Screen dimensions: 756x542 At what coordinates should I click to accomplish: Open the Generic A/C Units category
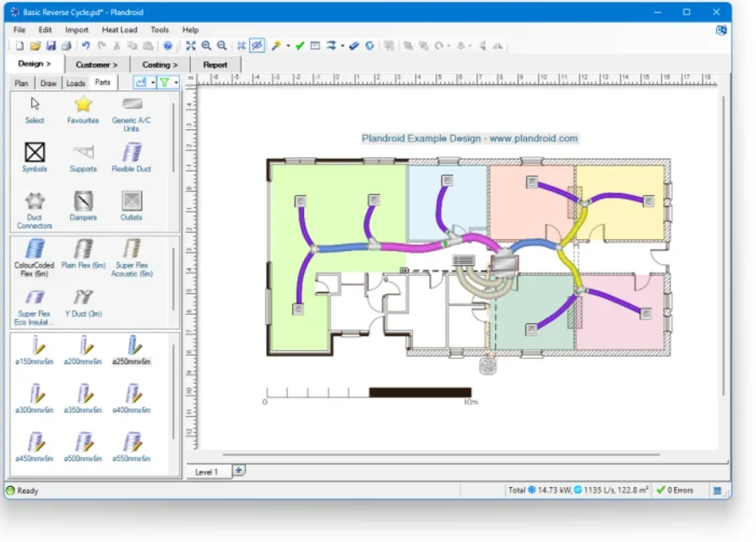click(131, 115)
